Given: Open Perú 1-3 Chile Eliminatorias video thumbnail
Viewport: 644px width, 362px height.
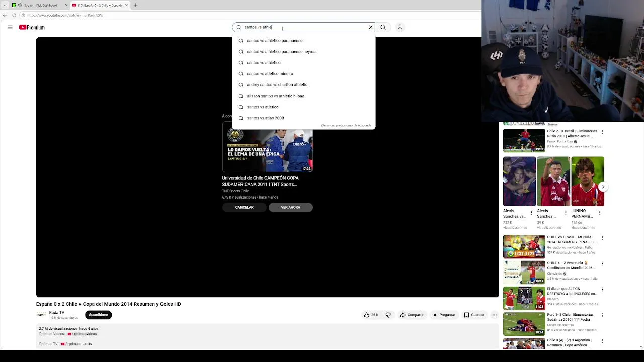Looking at the screenshot, I should [524, 324].
